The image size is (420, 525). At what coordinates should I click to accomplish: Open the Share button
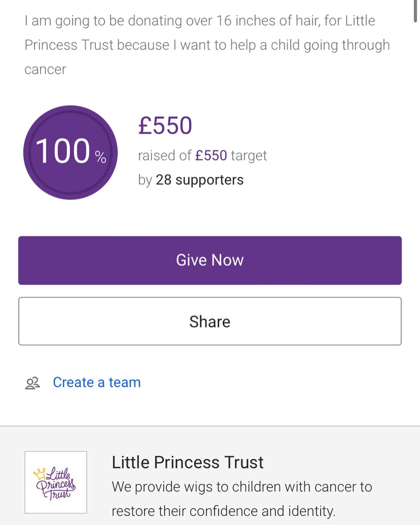click(x=210, y=321)
